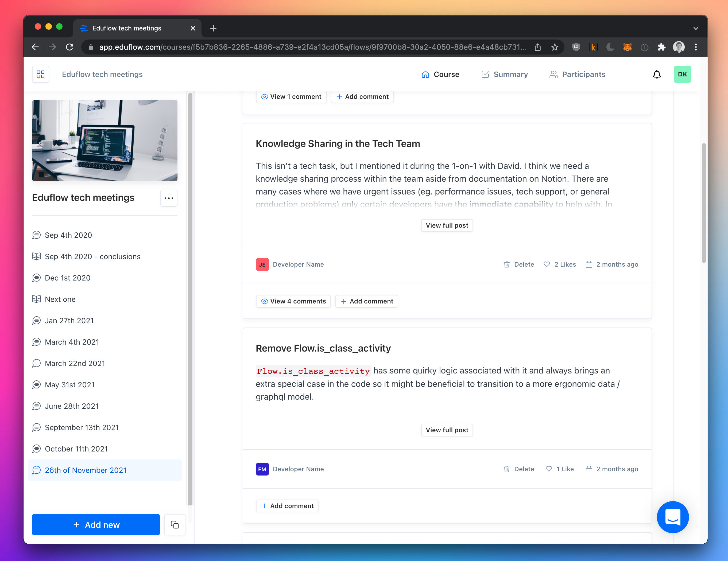Screen dimensions: 728x561
Task: View full post of Knowledge Sharing
Action: click(447, 225)
